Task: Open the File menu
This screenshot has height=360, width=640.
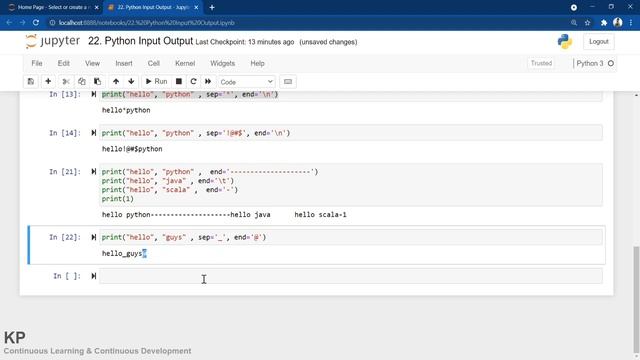Action: coord(37,63)
